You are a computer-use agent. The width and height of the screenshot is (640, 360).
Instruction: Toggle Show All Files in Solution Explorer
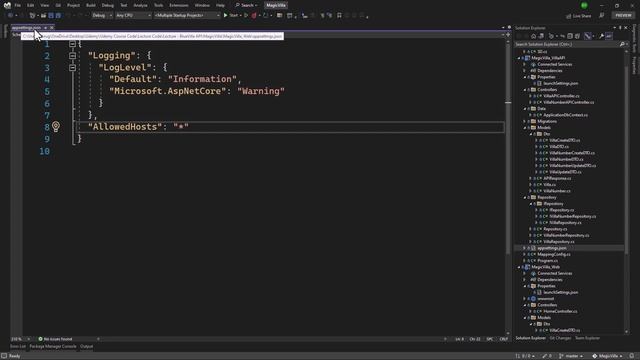click(x=577, y=36)
